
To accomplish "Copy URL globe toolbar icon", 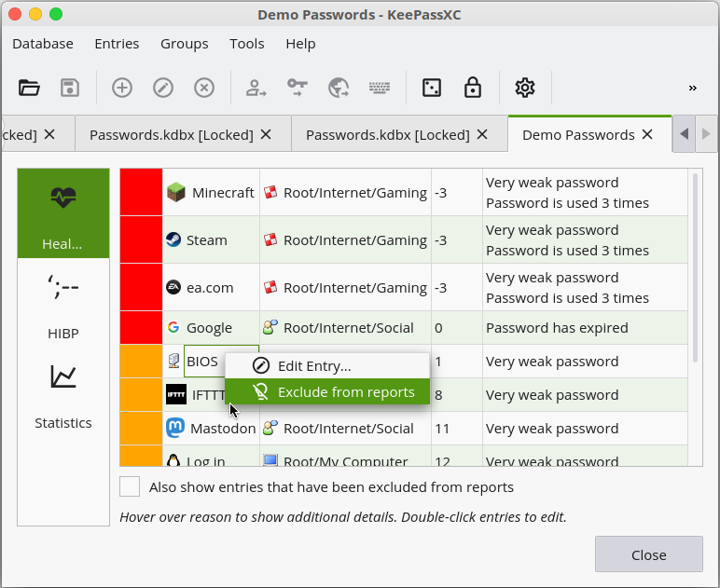I will 339,88.
